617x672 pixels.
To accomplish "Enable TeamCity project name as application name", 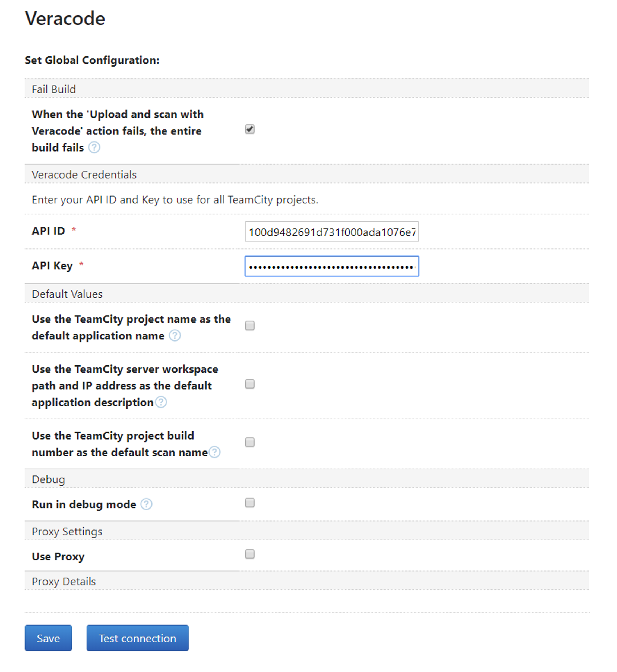I will click(250, 326).
